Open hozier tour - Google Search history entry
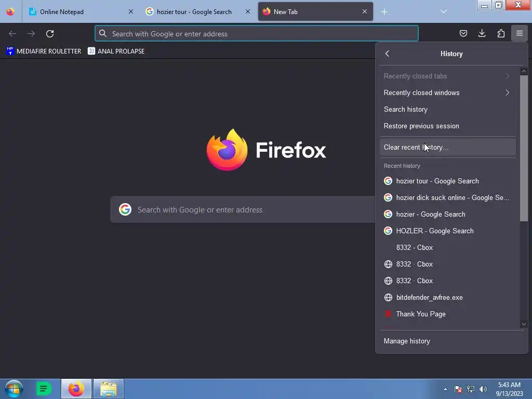This screenshot has width=532, height=399. [448, 181]
